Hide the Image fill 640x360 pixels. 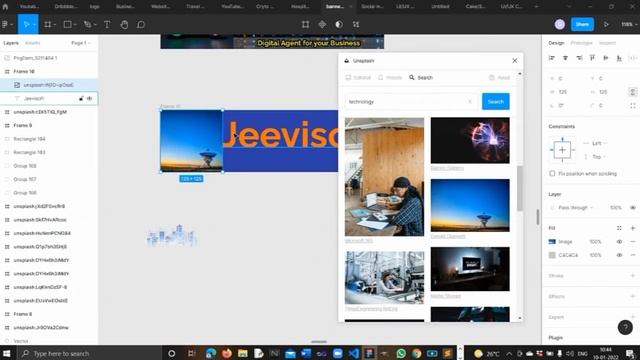coord(619,242)
